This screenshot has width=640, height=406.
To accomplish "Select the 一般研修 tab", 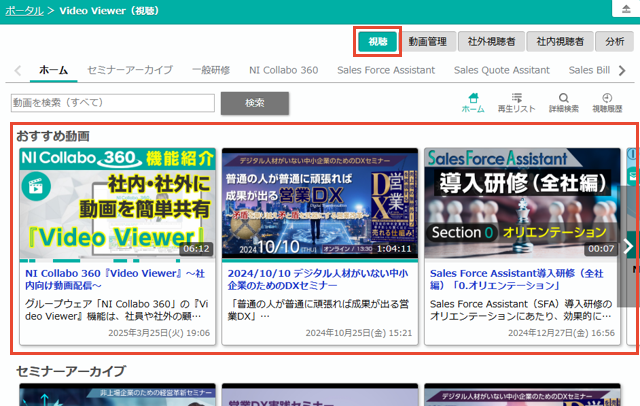I will pos(211,70).
